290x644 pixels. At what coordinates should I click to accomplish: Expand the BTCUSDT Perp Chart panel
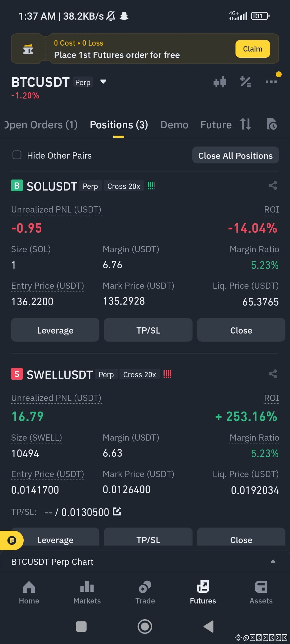pyautogui.click(x=273, y=561)
